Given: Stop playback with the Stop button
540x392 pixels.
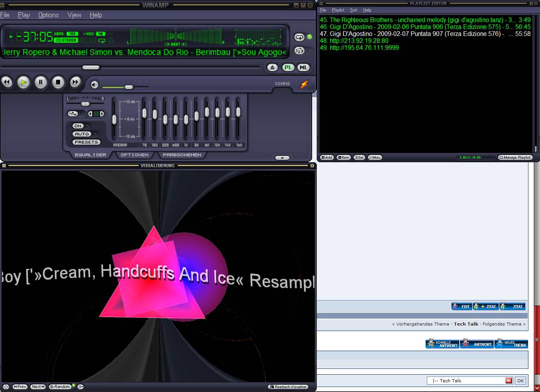Looking at the screenshot, I should click(58, 82).
